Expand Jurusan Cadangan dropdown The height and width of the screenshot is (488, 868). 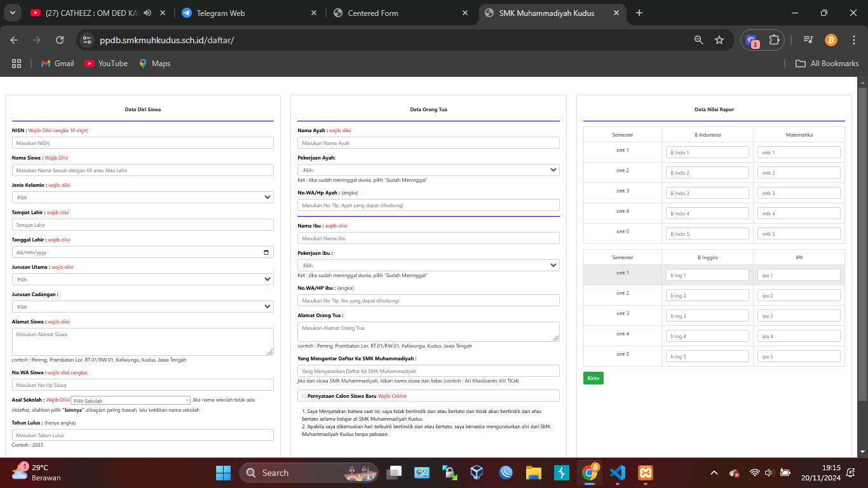143,307
